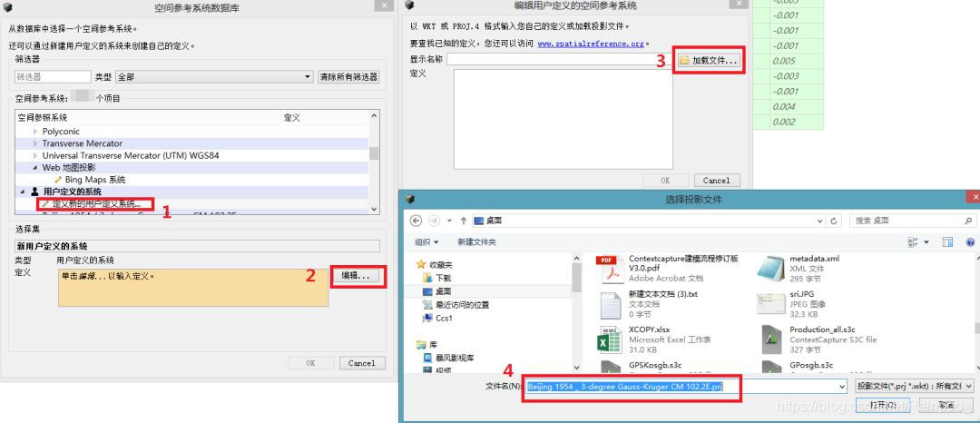Click the 编辑... button
The image size is (980, 423).
(356, 276)
